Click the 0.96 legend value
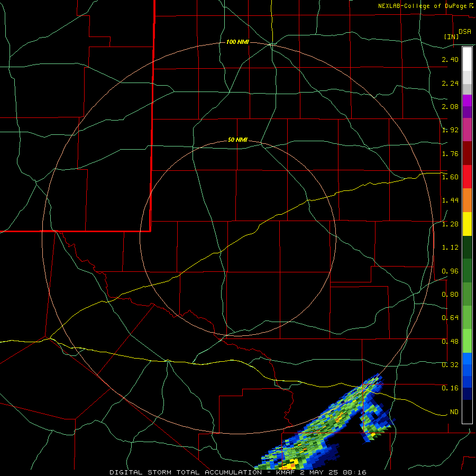The height and width of the screenshot is (476, 476). [x=450, y=271]
